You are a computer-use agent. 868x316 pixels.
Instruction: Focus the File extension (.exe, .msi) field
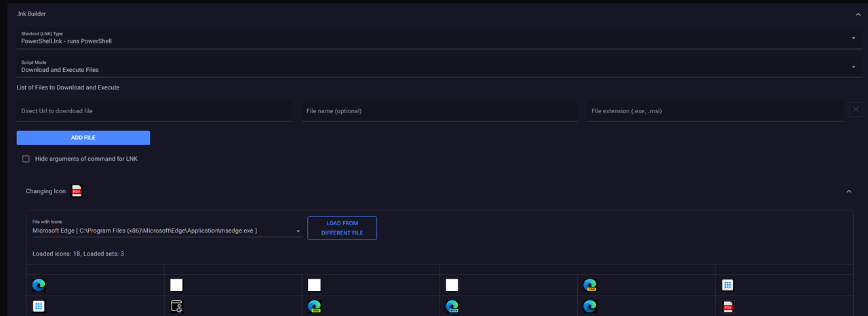pos(715,111)
